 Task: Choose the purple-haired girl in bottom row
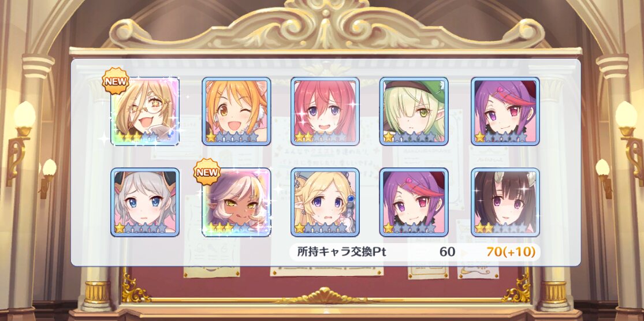point(414,203)
